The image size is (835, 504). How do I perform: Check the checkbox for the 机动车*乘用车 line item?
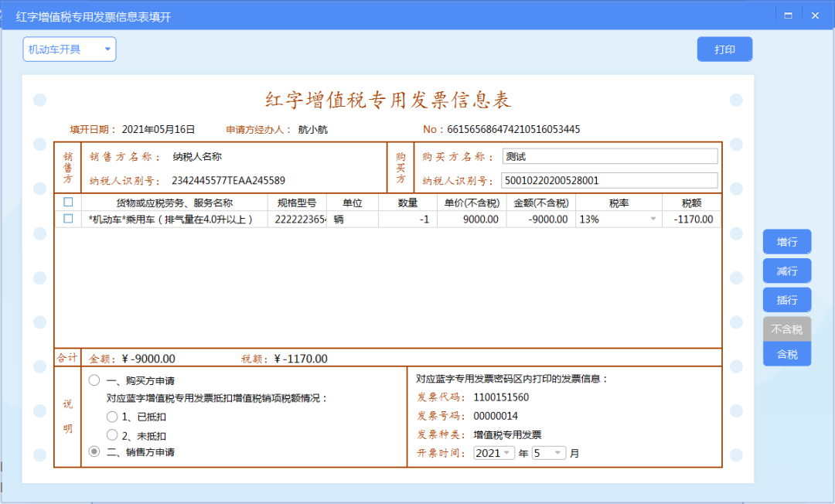[x=68, y=219]
